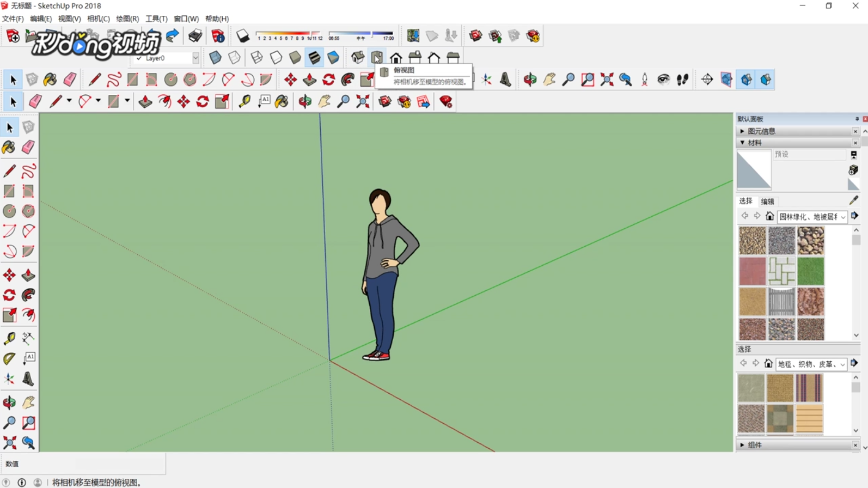Select the red brick paving swatch
Viewport: 868px width, 488px height.
pos(752,271)
